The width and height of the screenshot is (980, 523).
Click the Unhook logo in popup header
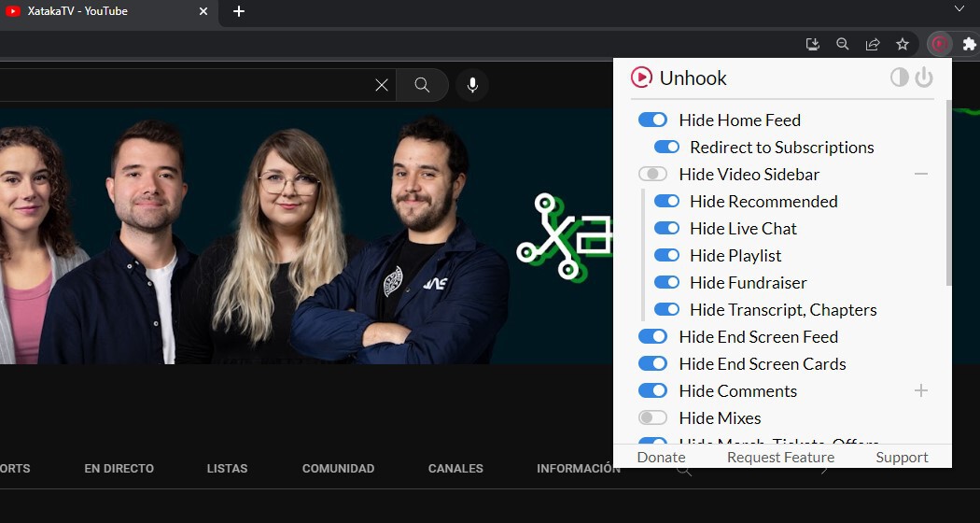tap(641, 78)
